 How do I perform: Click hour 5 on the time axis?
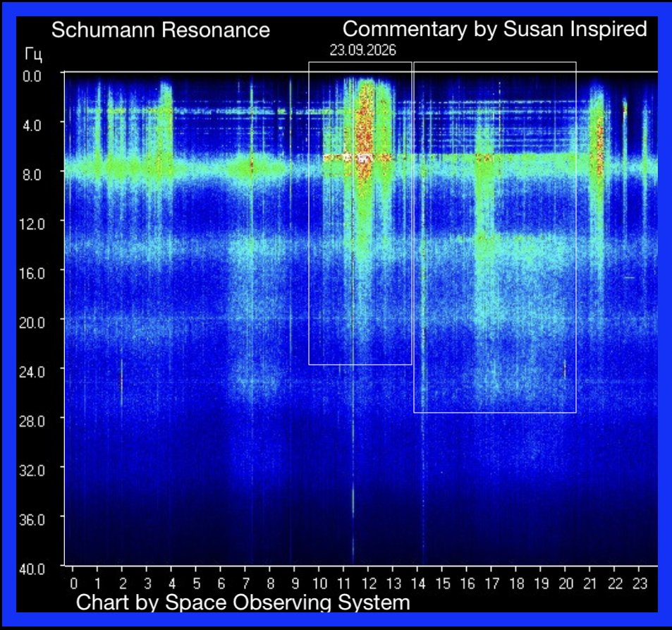coord(197,583)
